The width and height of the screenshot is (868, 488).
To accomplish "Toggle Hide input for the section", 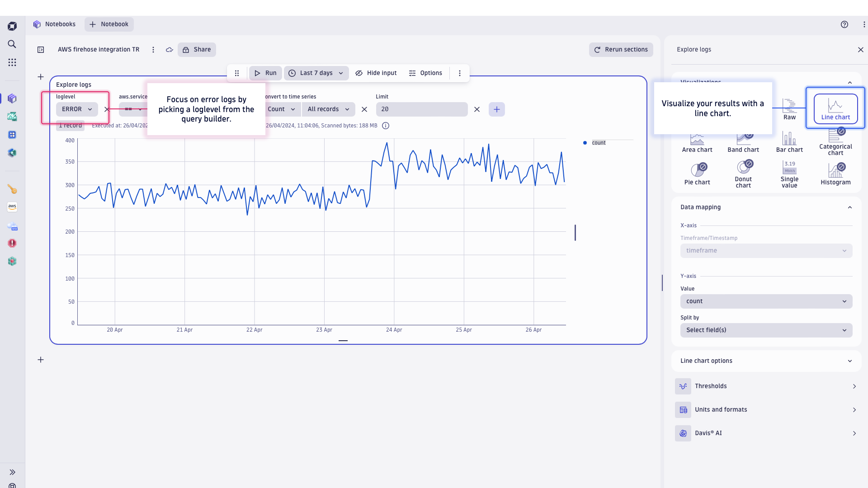I will (x=376, y=73).
